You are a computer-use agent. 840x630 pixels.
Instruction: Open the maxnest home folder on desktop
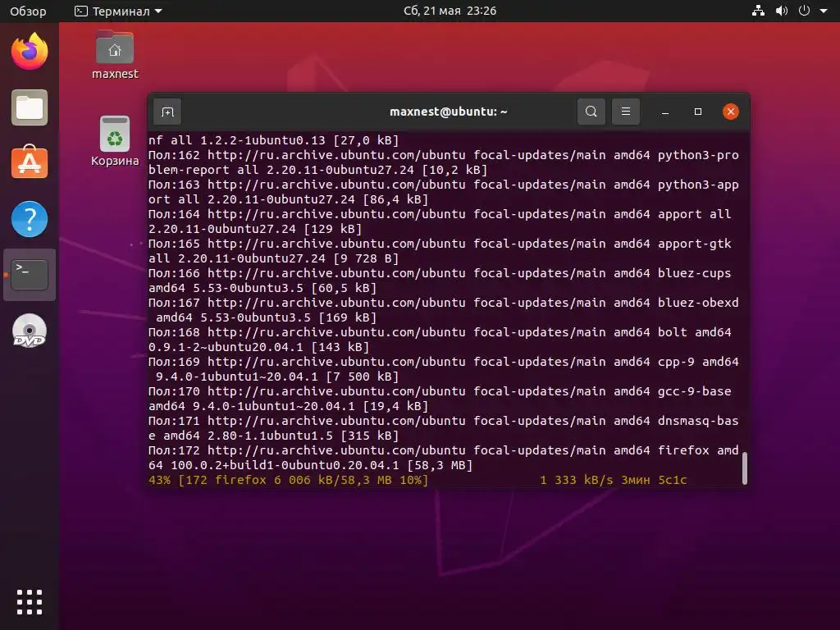[x=115, y=55]
